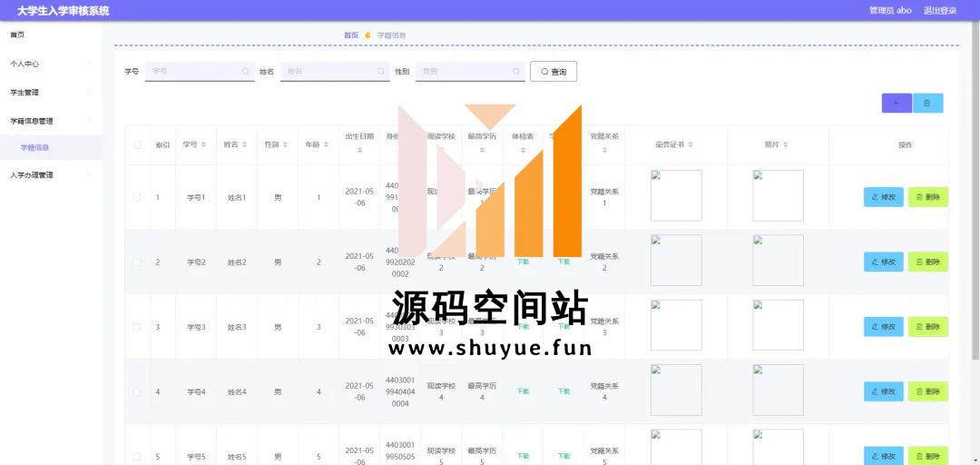Tick the checkbox for row 学号1
The height and width of the screenshot is (465, 980).
138,197
